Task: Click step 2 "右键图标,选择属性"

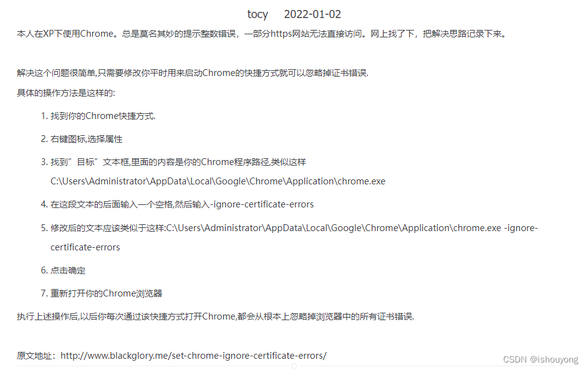Action: click(x=86, y=139)
